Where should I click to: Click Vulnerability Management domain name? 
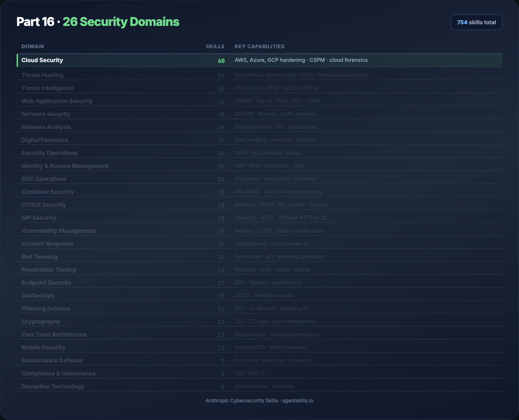59,231
